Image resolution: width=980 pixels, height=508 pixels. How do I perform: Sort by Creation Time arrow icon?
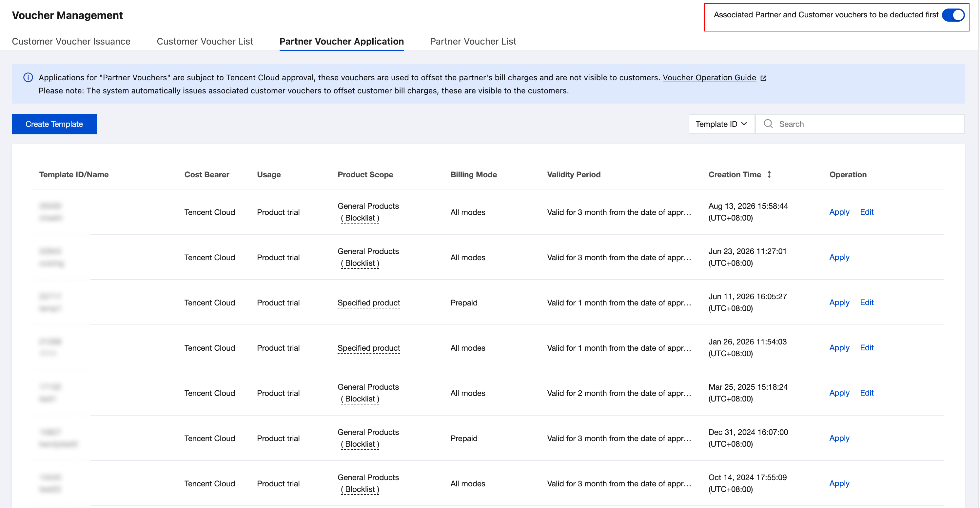click(x=769, y=175)
